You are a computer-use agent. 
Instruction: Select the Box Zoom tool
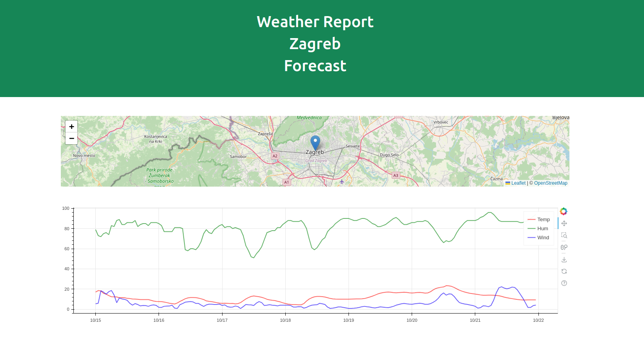(x=564, y=235)
